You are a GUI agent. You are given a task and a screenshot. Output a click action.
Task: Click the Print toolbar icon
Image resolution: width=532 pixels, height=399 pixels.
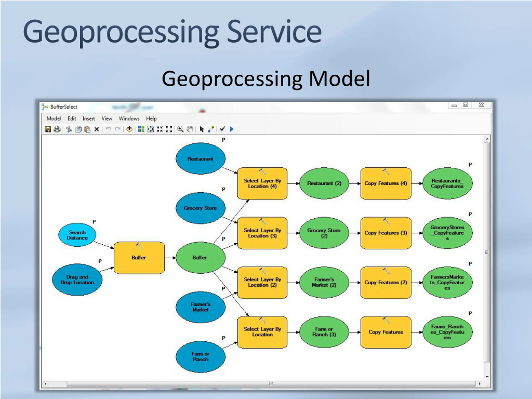(x=57, y=129)
